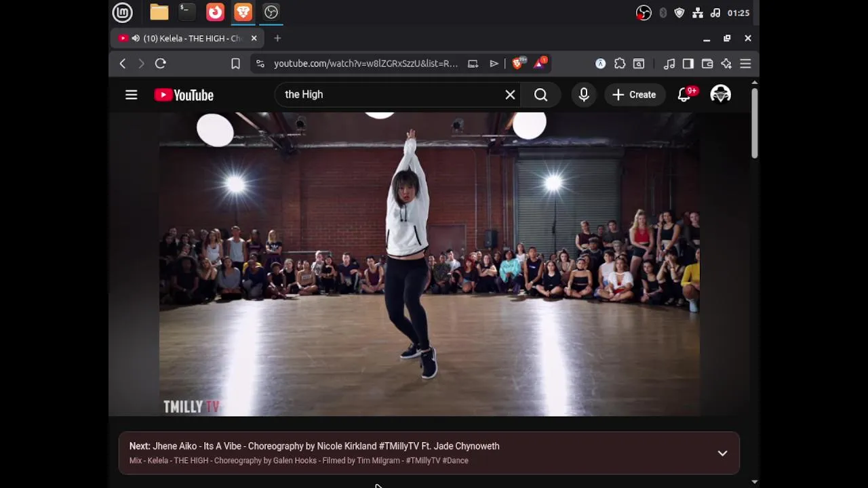The image size is (868, 488).
Task: Open media controls music note in toolbar
Action: 669,64
